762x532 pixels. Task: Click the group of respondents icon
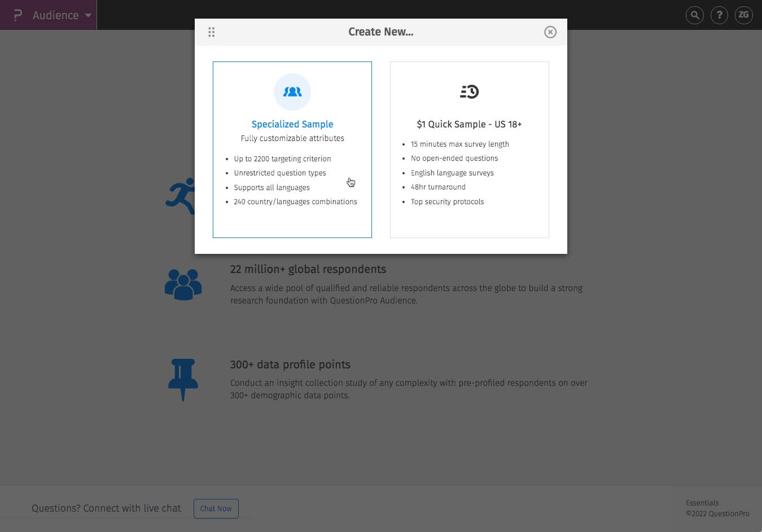pos(183,284)
